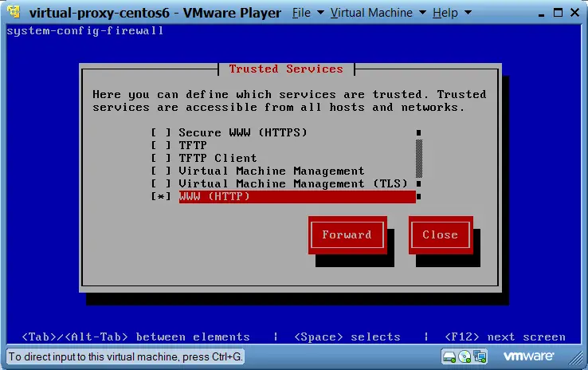Select the TFTP Client label

(218, 158)
